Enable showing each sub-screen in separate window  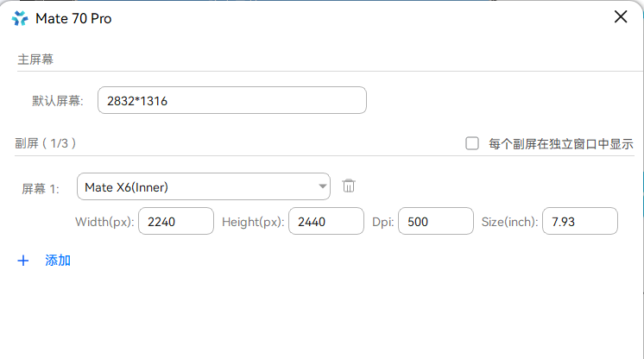click(x=472, y=143)
